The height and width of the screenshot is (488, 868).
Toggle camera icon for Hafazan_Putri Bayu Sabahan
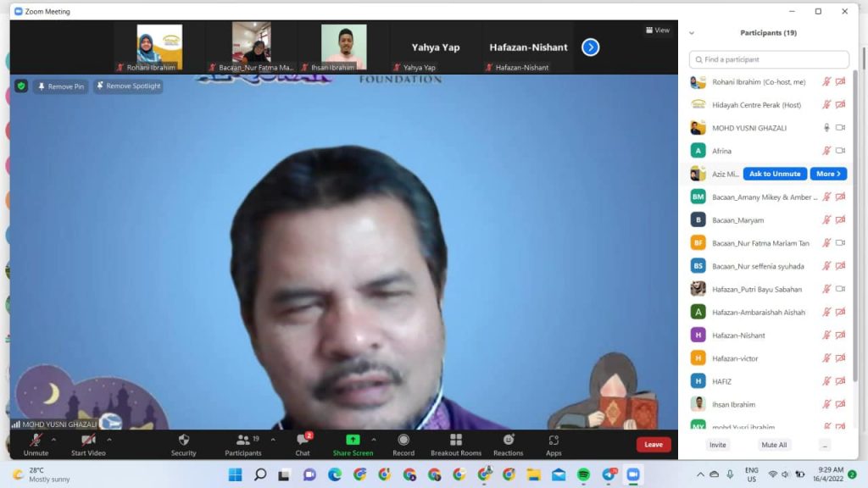tap(840, 289)
